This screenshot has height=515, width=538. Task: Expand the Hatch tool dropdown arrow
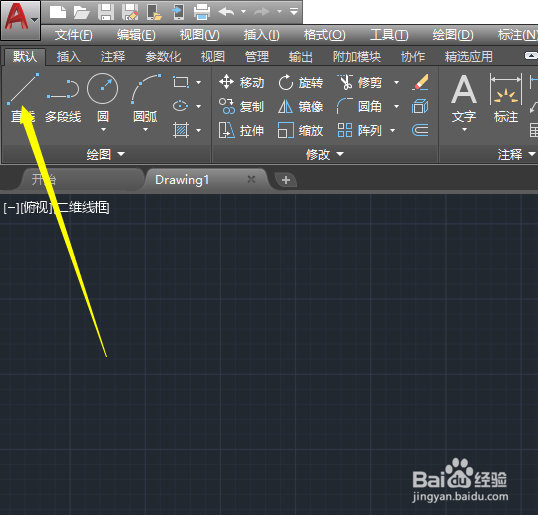198,130
